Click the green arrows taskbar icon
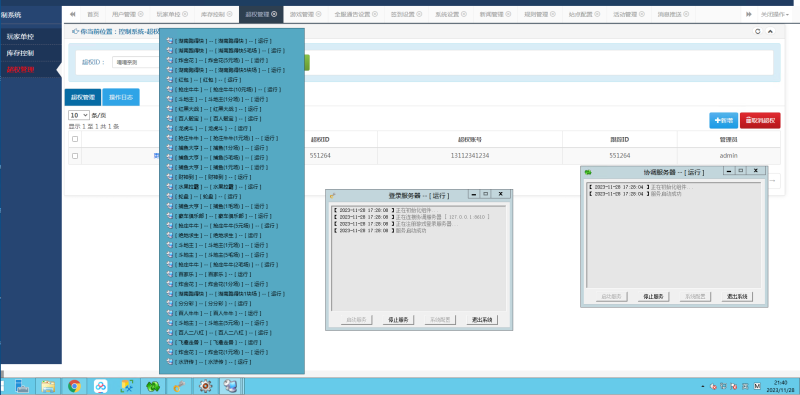Viewport: 800px width, 395px height. coord(153,386)
